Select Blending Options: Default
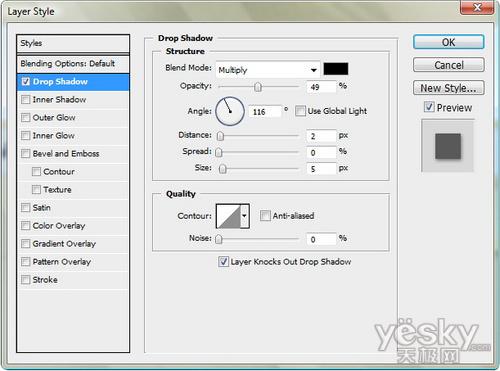The height and width of the screenshot is (371, 500). pos(73,64)
